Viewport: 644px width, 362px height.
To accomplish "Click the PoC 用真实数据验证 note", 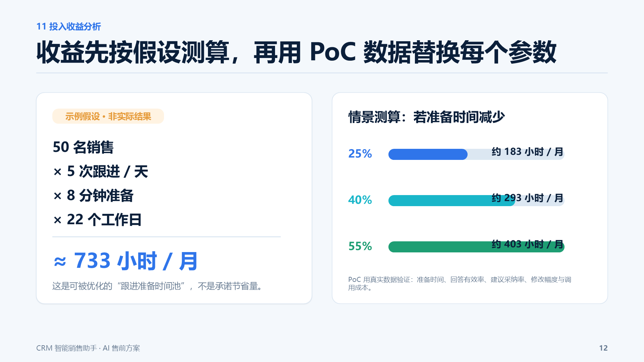I will point(460,284).
